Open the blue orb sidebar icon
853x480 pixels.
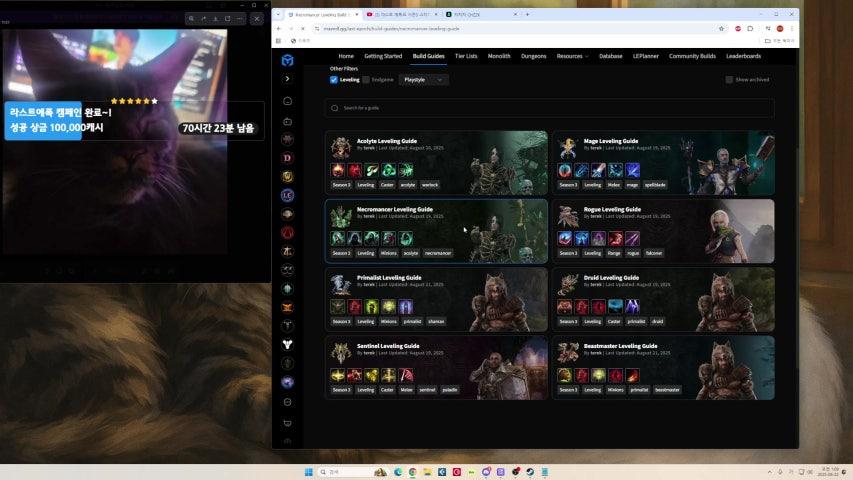287,382
